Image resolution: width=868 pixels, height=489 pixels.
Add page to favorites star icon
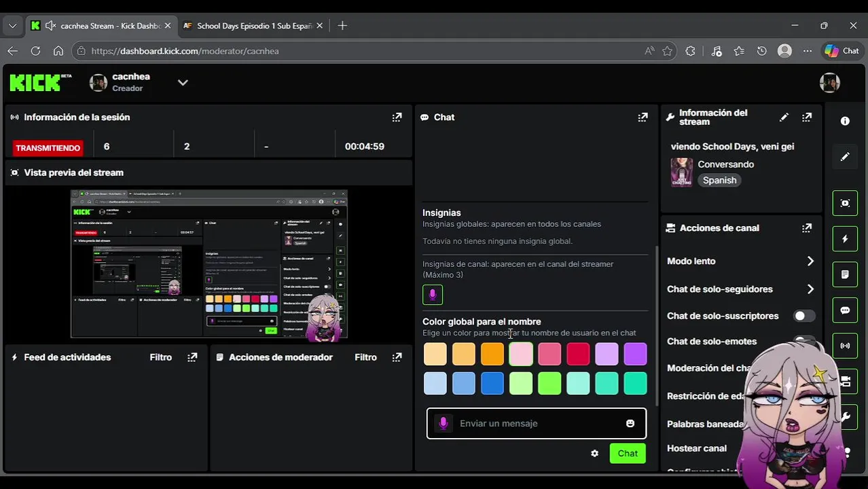click(667, 51)
